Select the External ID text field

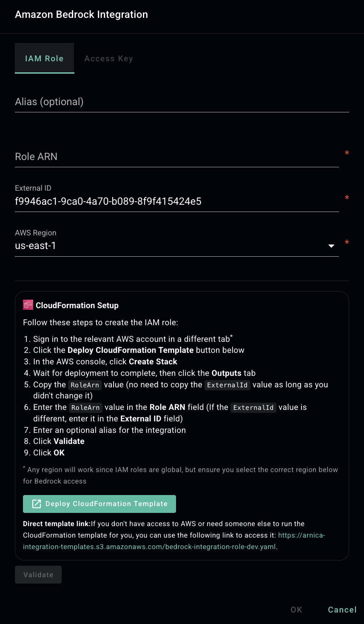pyautogui.click(x=176, y=201)
